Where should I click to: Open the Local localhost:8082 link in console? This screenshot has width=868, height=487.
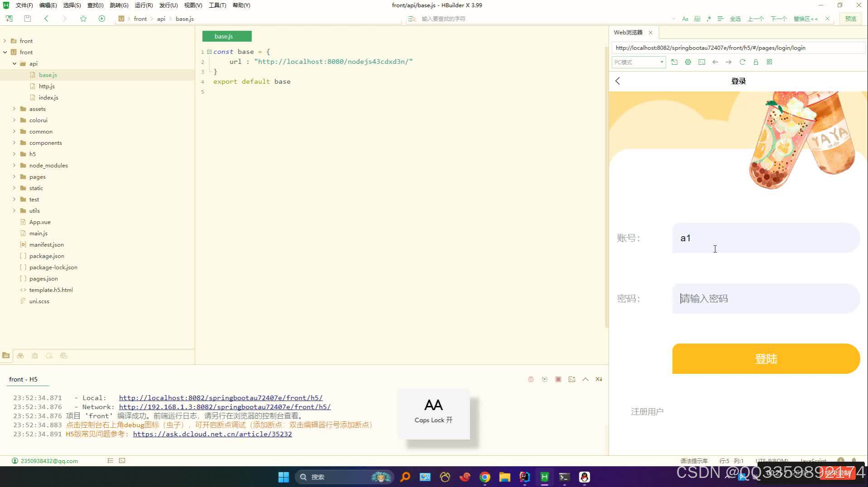221,398
